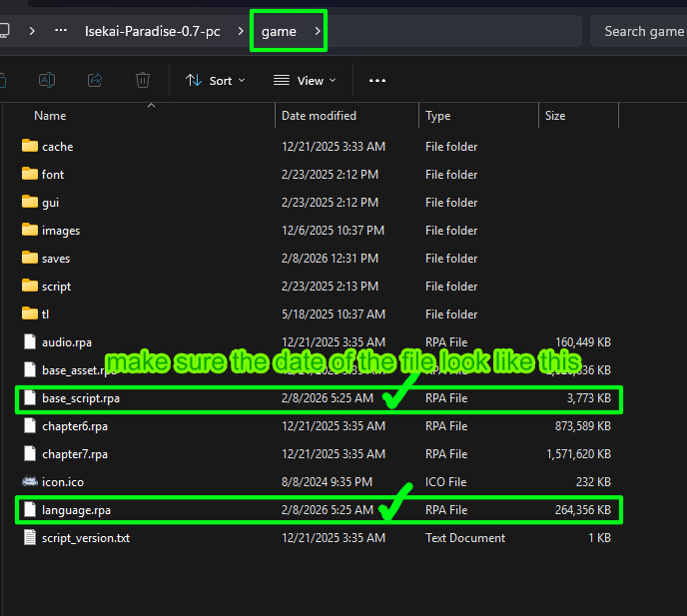The image size is (687, 616).
Task: Sort by the Type column header
Action: click(x=437, y=116)
